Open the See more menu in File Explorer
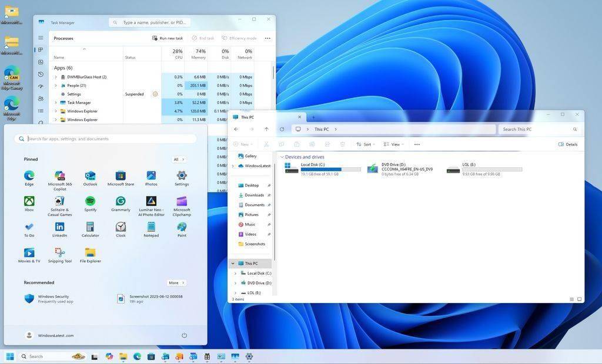The height and width of the screenshot is (364, 602). pos(416,144)
